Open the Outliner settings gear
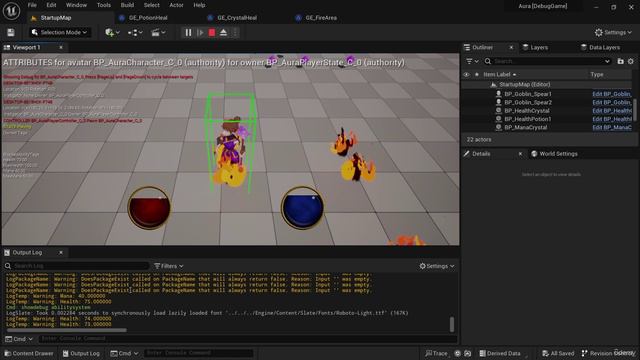Screen dimensions: 640x360 pos(631,61)
